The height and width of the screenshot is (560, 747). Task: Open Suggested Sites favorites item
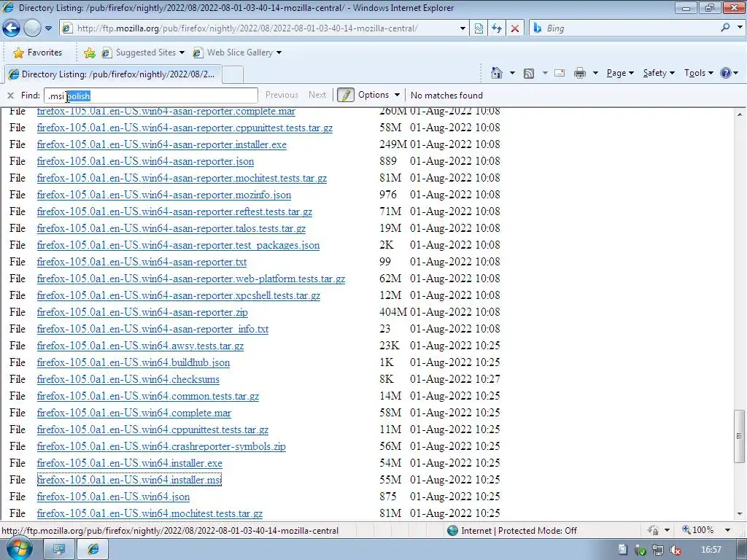coord(142,52)
